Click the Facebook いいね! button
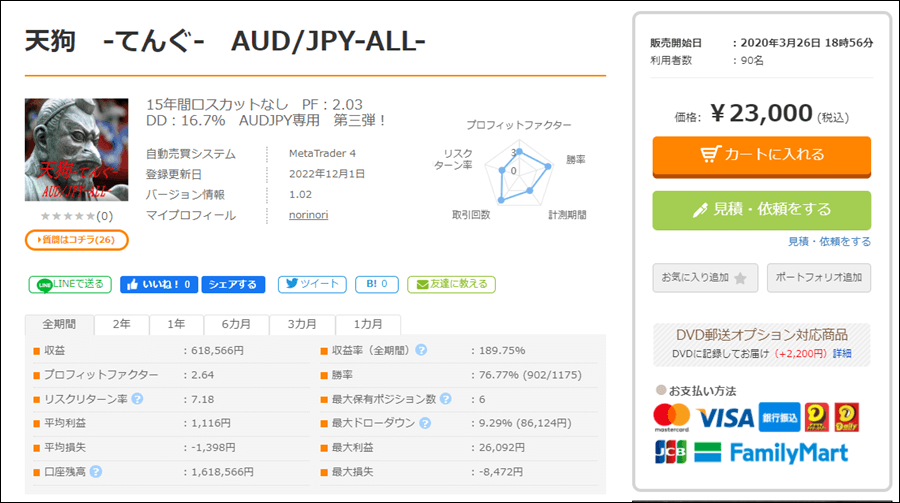This screenshot has height=503, width=900. (x=159, y=284)
